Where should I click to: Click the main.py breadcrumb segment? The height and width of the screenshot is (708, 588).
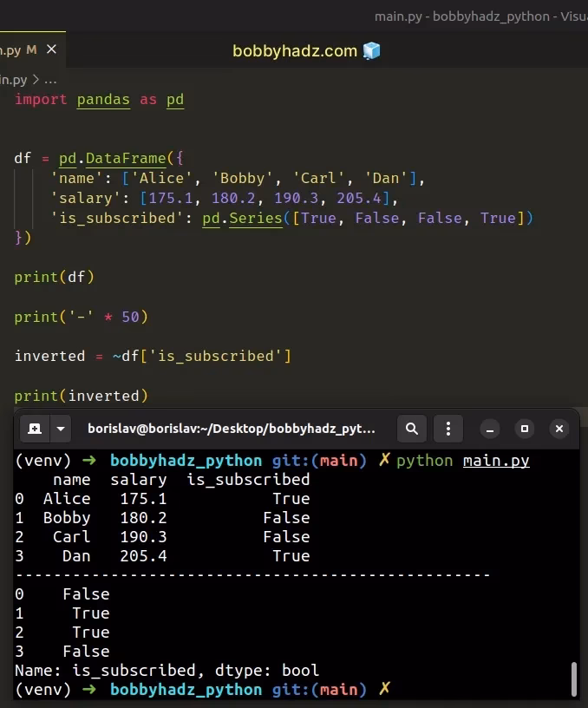(14, 81)
